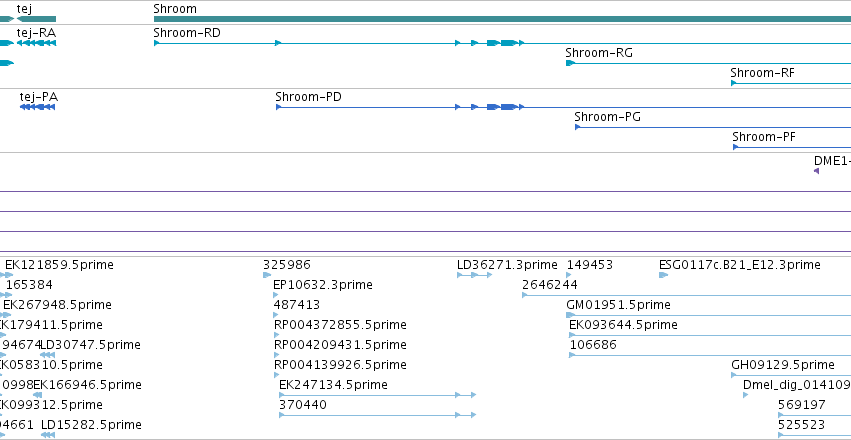The height and width of the screenshot is (440, 851).
Task: Click the Shroom-PF feature start
Action: [735, 147]
